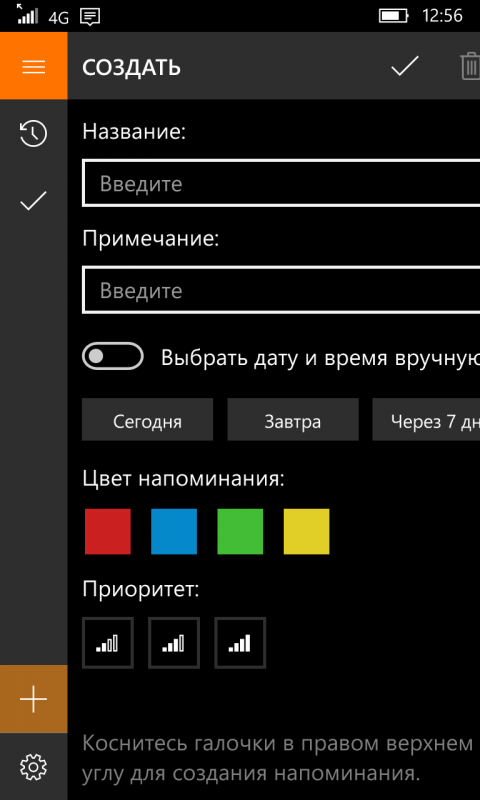Choose the Сегодня date button

pos(147,419)
